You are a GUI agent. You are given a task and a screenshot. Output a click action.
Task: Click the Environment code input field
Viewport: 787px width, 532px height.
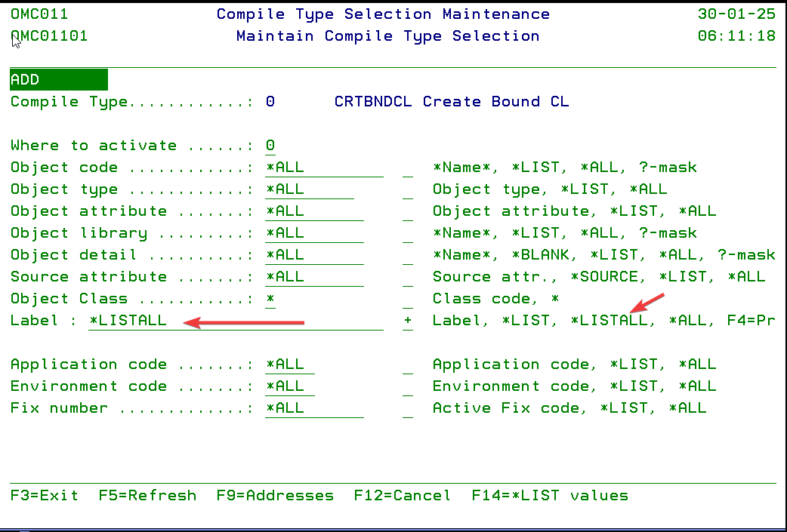(x=290, y=386)
